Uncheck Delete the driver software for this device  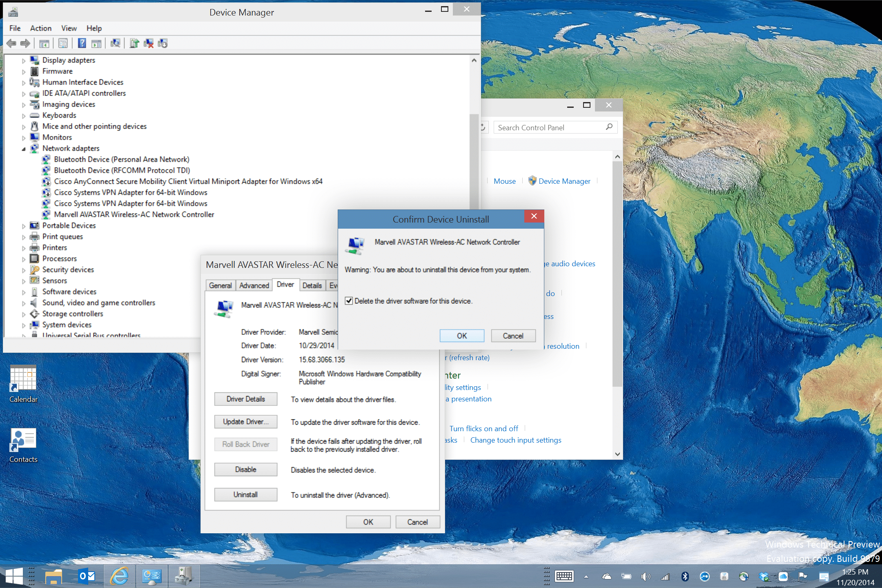point(349,301)
